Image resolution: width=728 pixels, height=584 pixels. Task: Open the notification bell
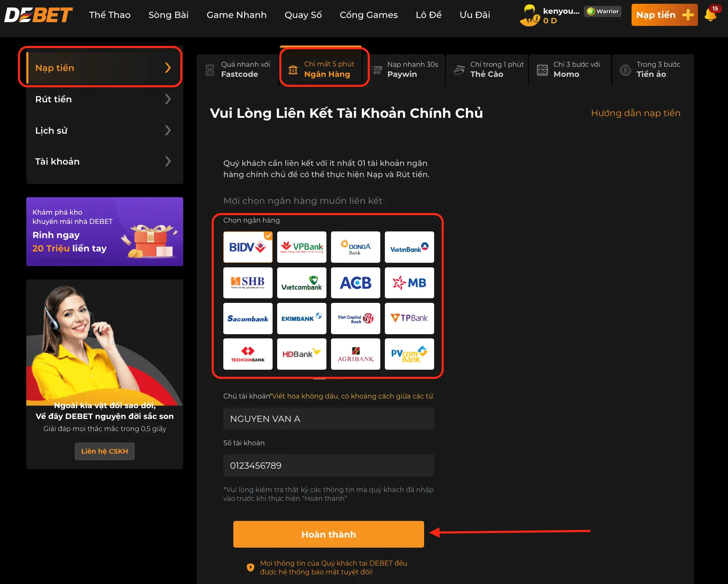coord(710,15)
